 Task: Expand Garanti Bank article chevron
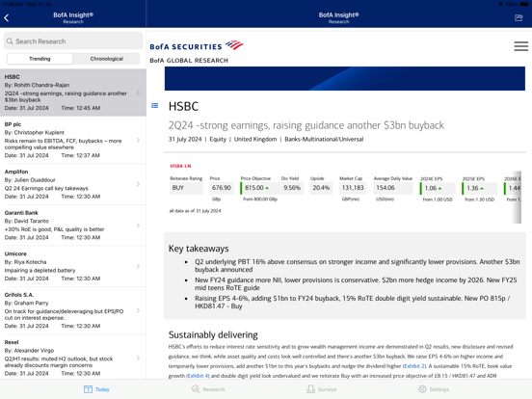tap(138, 226)
